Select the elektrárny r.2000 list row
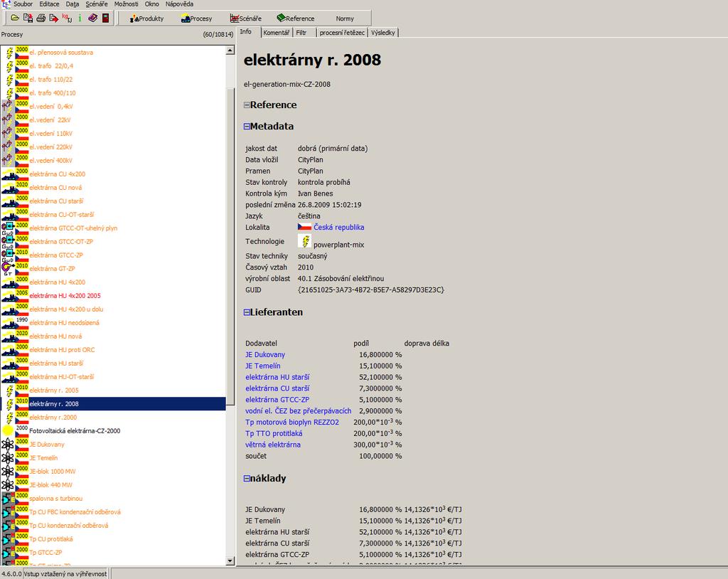 pyautogui.click(x=113, y=418)
